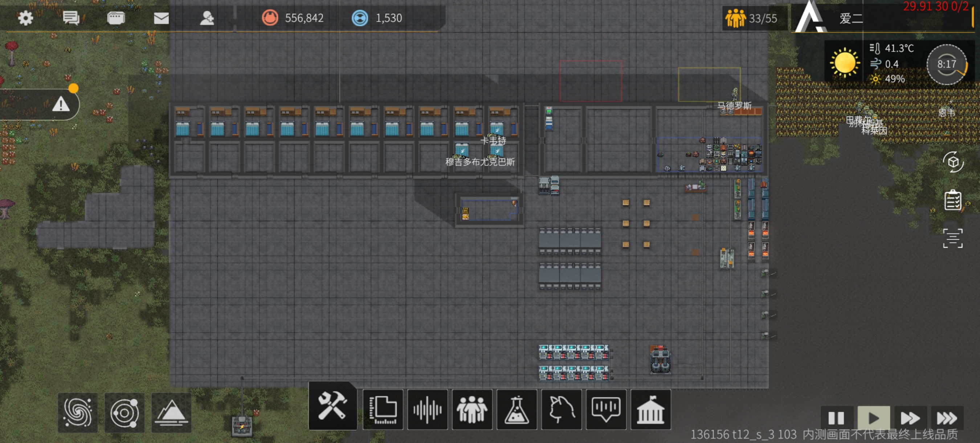Open the clipboard task checklist
The image size is (980, 443).
[953, 200]
